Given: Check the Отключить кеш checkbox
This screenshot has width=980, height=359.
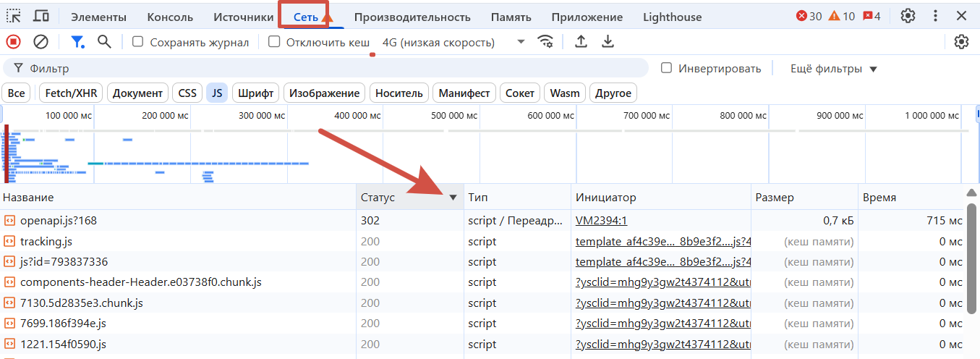Looking at the screenshot, I should (x=274, y=42).
